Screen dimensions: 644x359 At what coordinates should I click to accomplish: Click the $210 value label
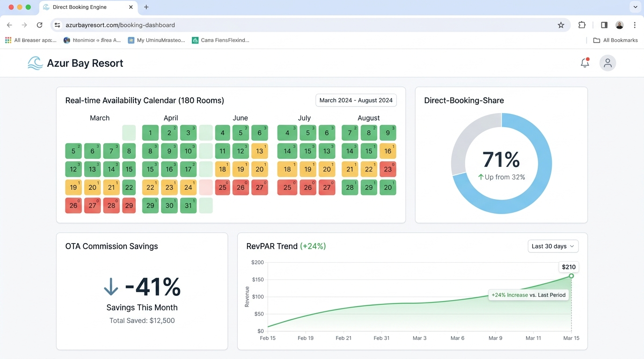(x=569, y=267)
